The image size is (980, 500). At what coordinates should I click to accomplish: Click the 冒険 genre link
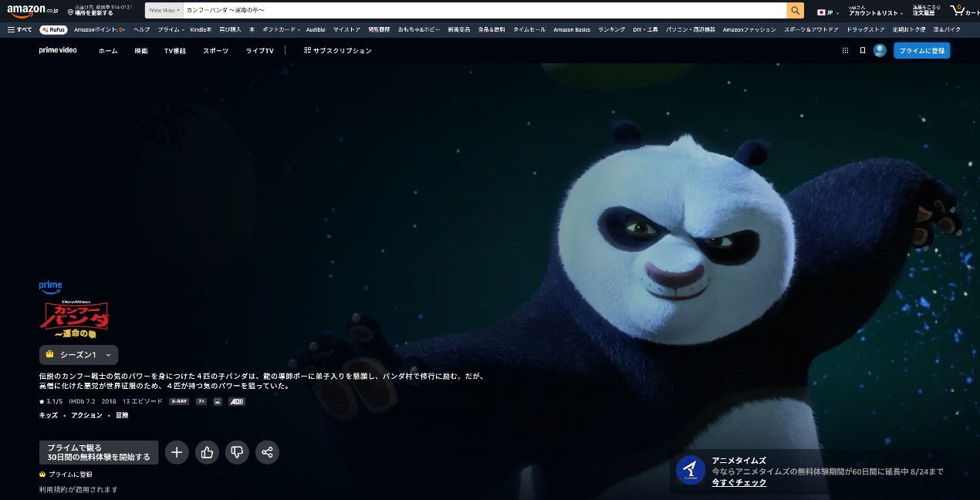(x=122, y=415)
